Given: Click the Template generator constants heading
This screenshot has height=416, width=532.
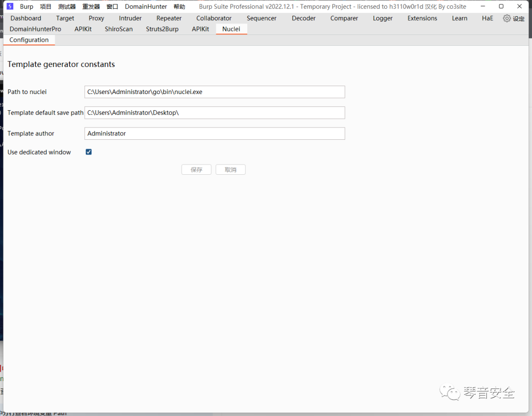Looking at the screenshot, I should (x=61, y=64).
